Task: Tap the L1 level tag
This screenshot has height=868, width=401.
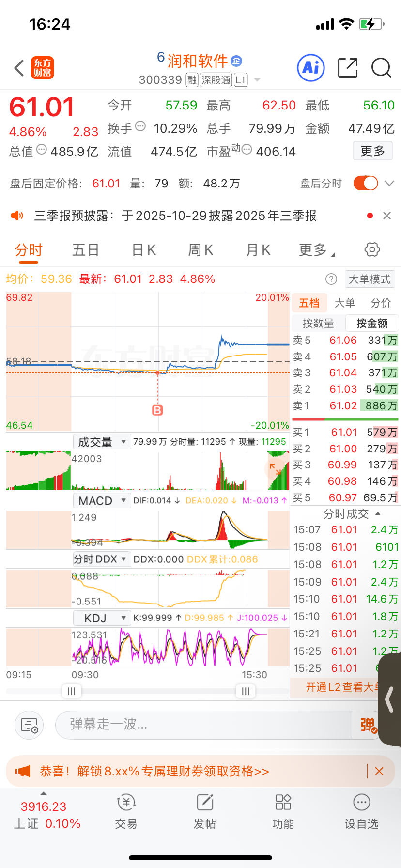Action: pyautogui.click(x=241, y=80)
